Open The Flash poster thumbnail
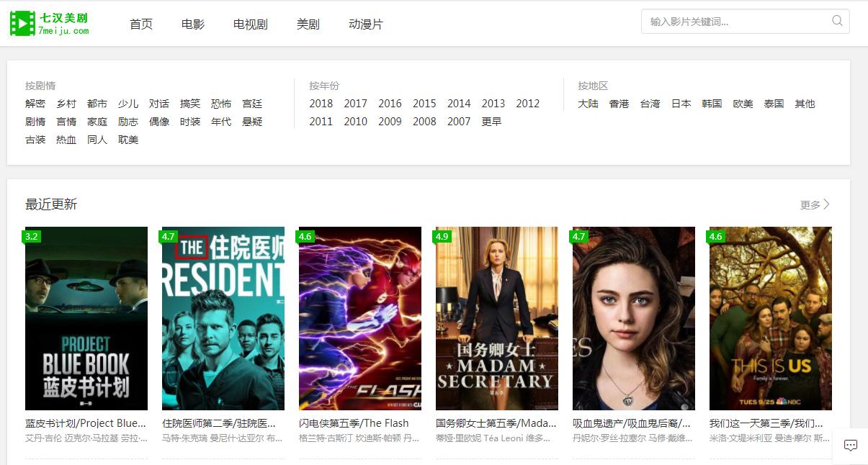The width and height of the screenshot is (868, 465). click(x=360, y=318)
